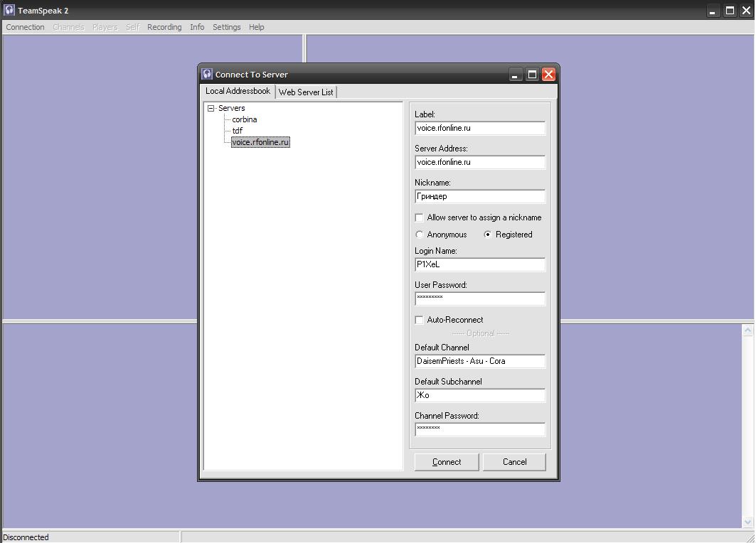The width and height of the screenshot is (756, 543).
Task: Open the Settings menu
Action: tap(227, 27)
